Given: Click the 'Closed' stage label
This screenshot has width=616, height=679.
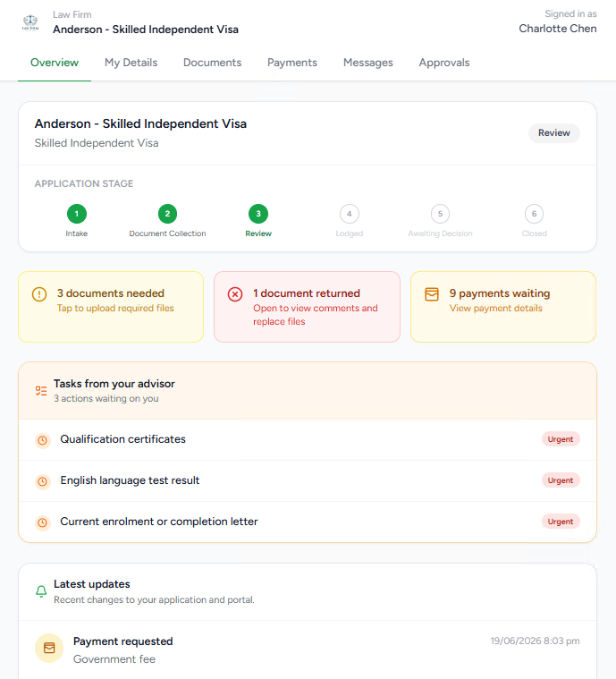Looking at the screenshot, I should click(x=534, y=233).
